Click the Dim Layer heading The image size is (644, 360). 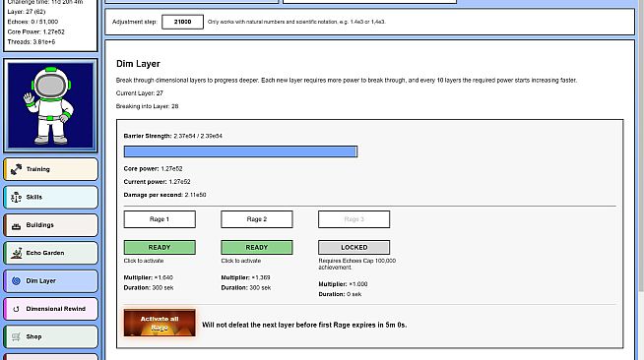[x=138, y=64]
